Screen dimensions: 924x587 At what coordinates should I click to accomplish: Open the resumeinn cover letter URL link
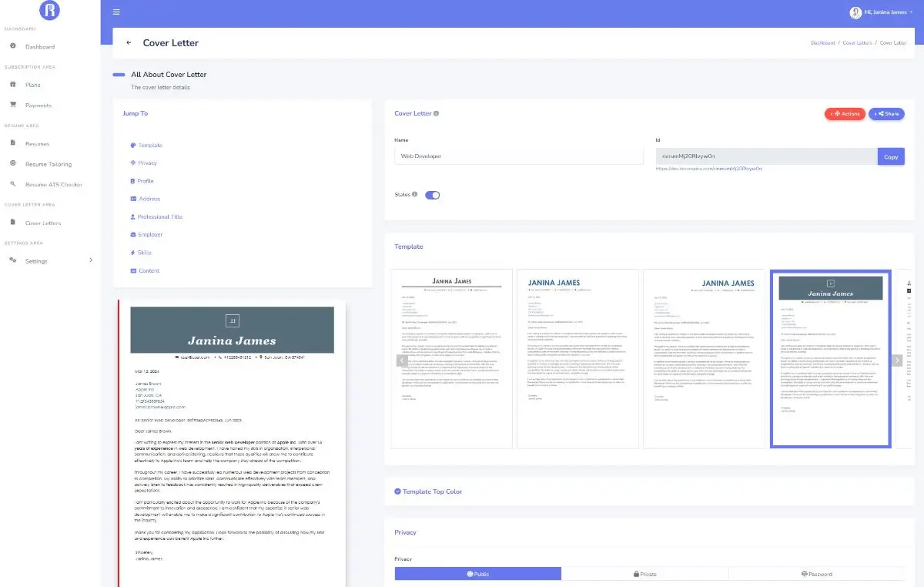pos(708,169)
